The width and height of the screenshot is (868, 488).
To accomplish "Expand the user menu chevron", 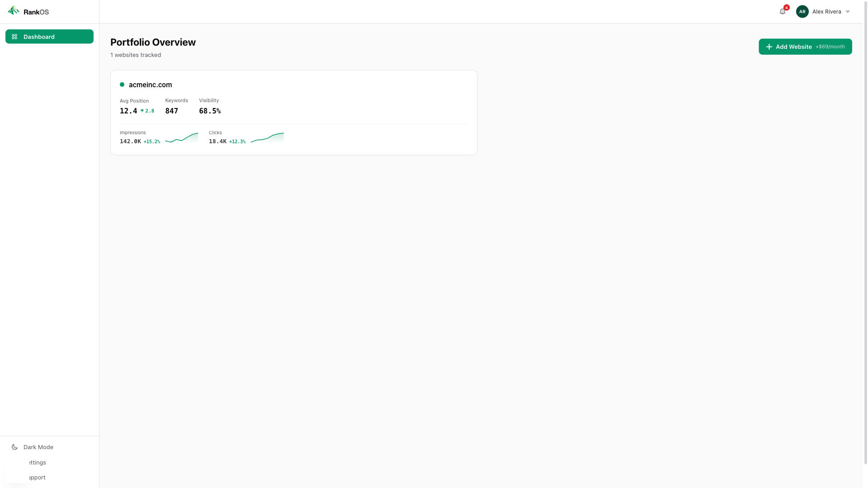I will pos(848,11).
